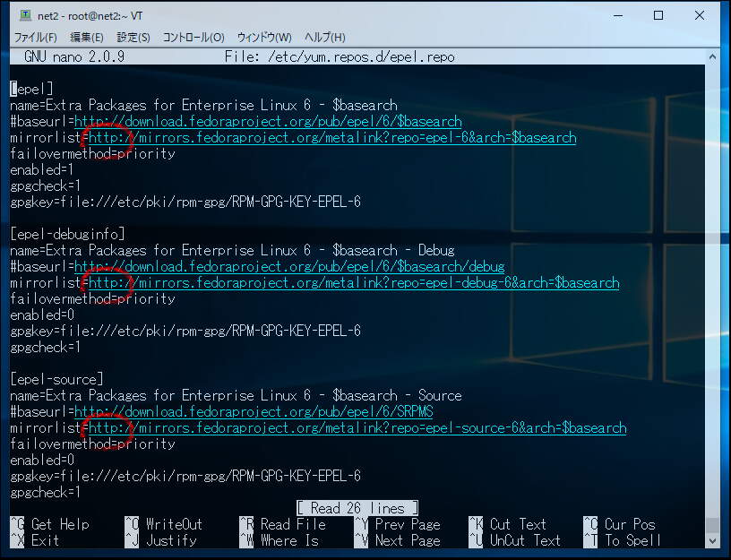
Task: Open the 編集(E) menu
Action: click(87, 38)
